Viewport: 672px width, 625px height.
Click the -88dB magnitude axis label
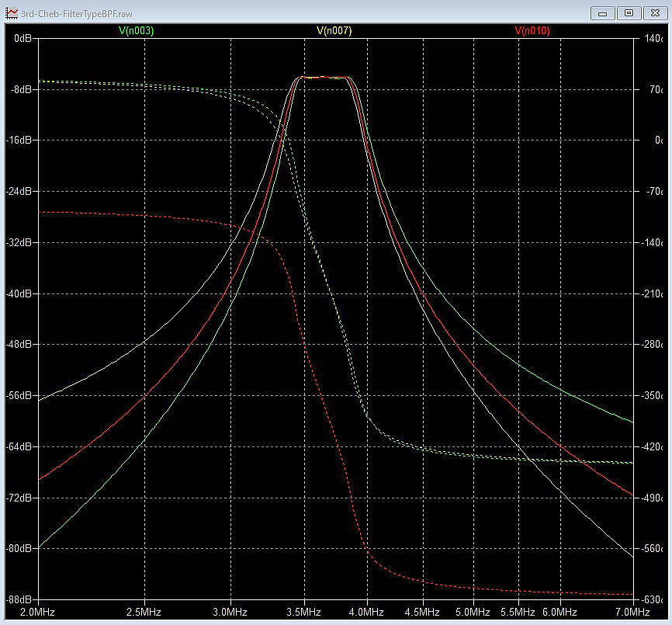pyautogui.click(x=19, y=599)
